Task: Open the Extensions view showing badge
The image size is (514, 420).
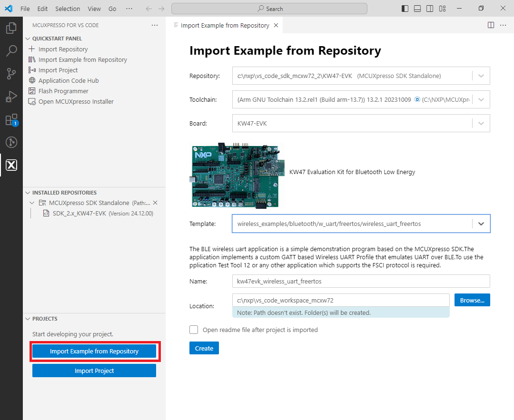Action: (11, 119)
